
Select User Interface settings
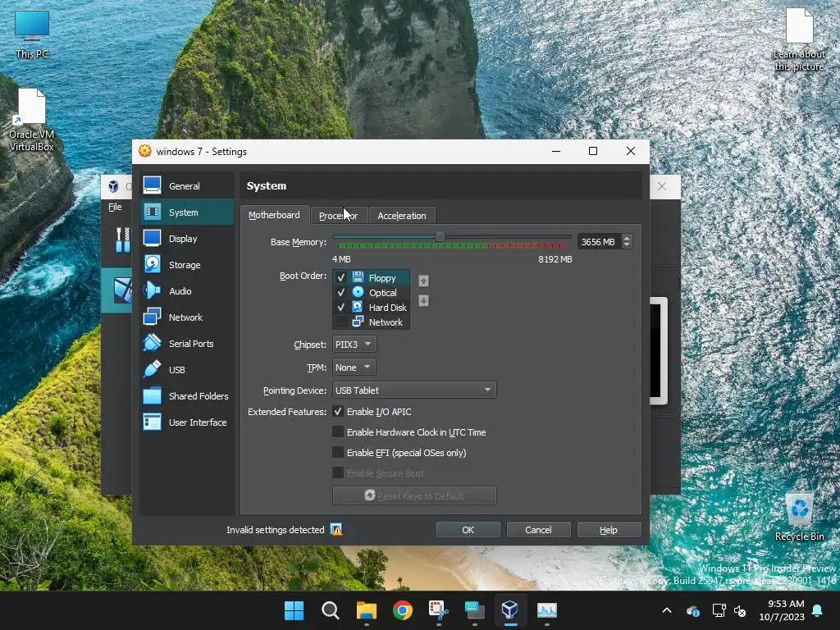(187, 422)
